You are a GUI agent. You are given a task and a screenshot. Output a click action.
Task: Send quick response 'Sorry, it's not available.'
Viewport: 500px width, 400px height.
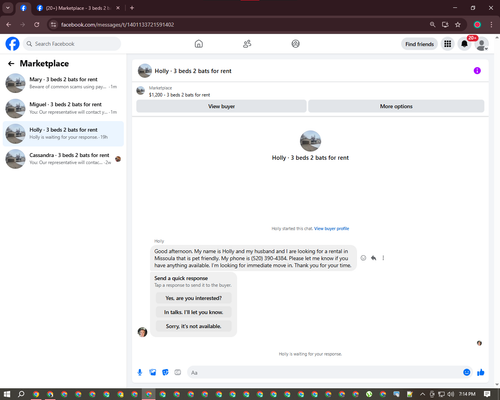tap(193, 326)
